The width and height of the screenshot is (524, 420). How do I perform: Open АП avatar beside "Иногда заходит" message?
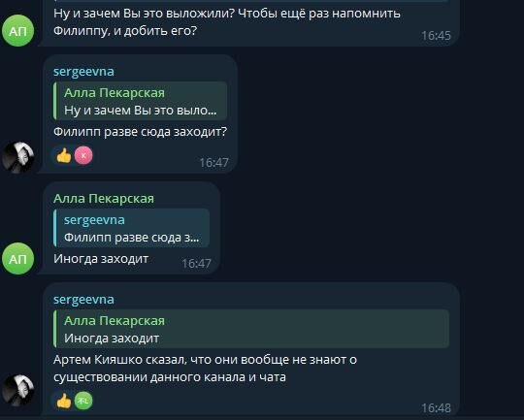tap(17, 258)
